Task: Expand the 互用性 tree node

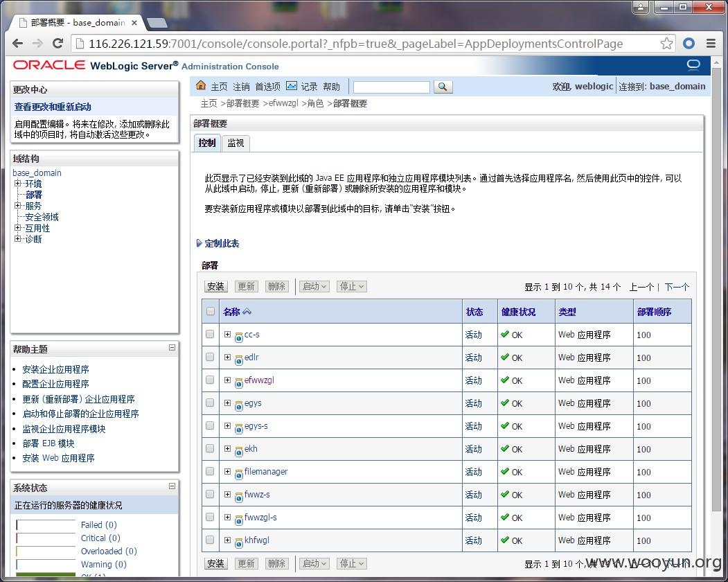Action: [17, 228]
